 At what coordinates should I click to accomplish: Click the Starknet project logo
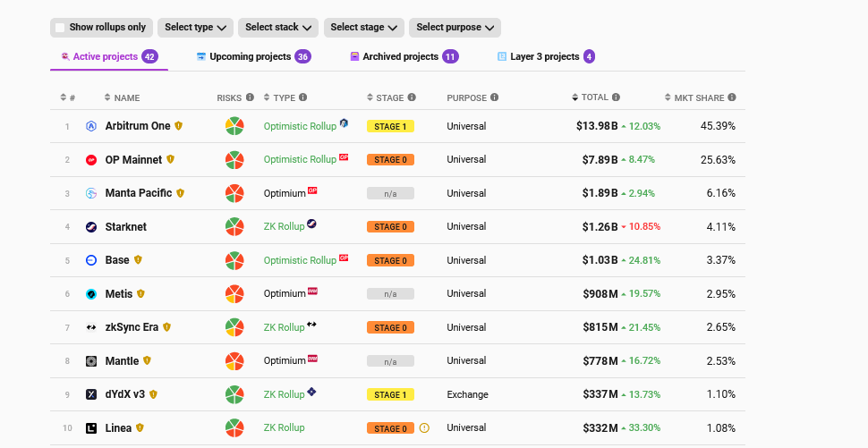pos(91,227)
